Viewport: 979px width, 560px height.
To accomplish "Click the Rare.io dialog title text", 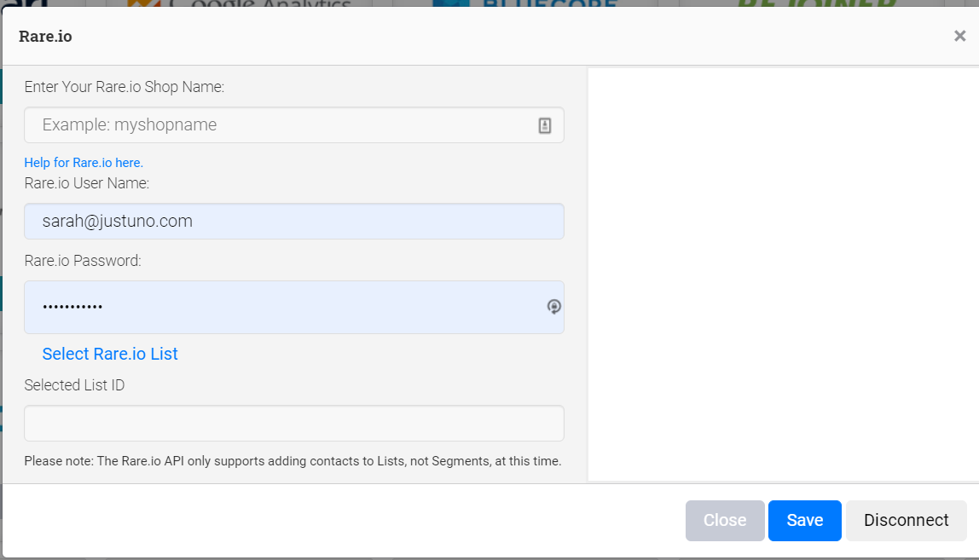I will tap(46, 37).
